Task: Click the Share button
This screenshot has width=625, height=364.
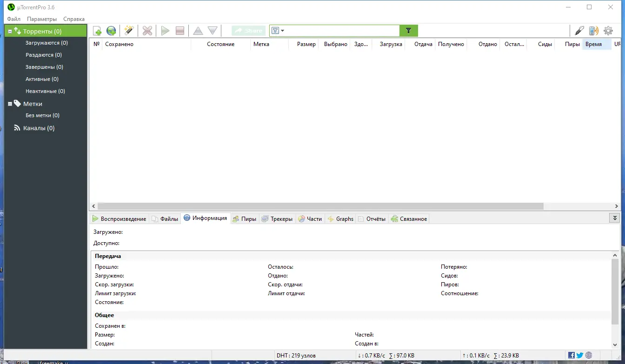Action: (248, 30)
